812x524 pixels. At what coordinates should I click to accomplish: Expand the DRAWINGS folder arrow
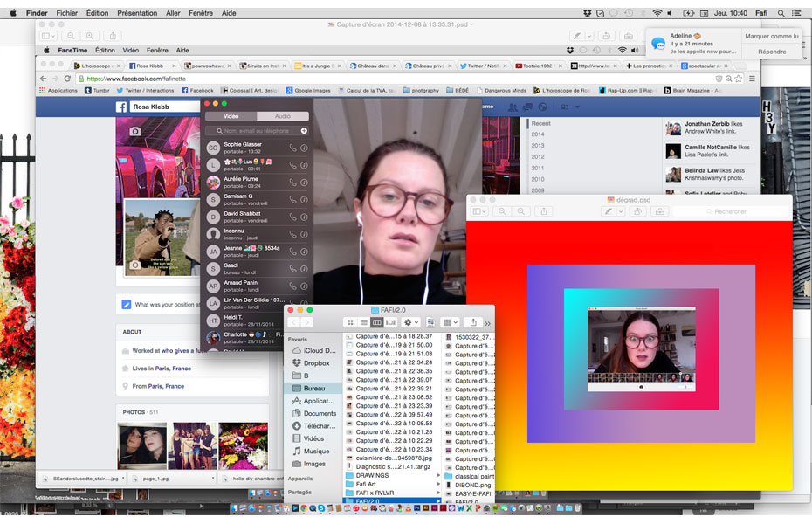[x=438, y=475]
